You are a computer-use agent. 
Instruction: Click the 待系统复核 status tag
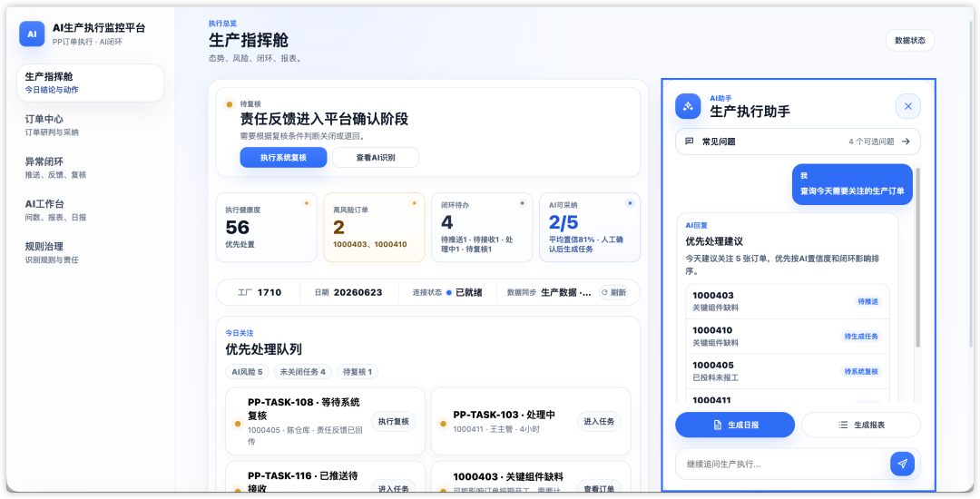[861, 372]
